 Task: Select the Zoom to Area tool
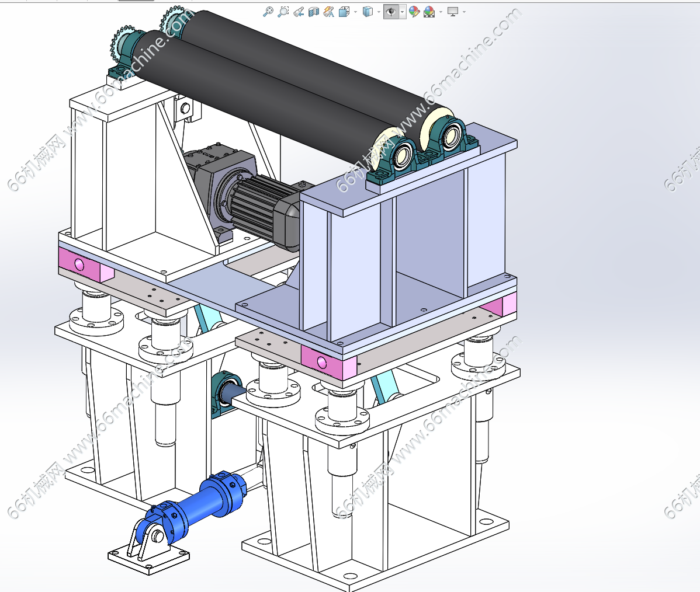pos(283,11)
